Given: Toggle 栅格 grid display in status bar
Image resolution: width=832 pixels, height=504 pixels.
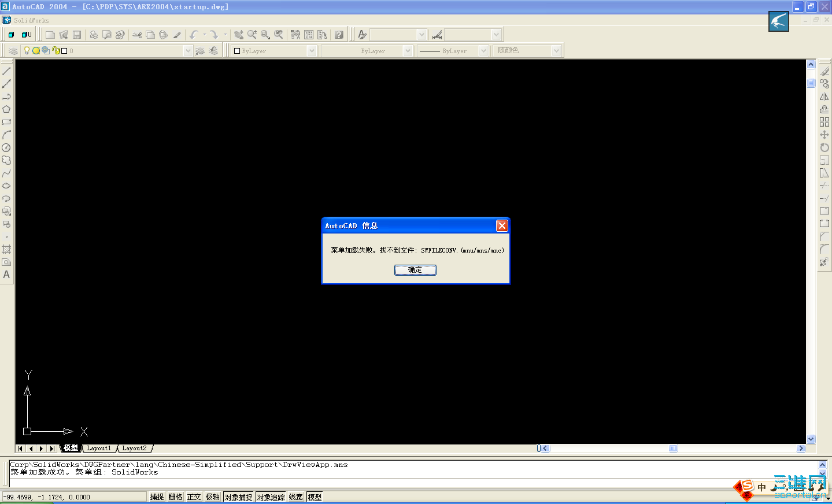Looking at the screenshot, I should (175, 497).
